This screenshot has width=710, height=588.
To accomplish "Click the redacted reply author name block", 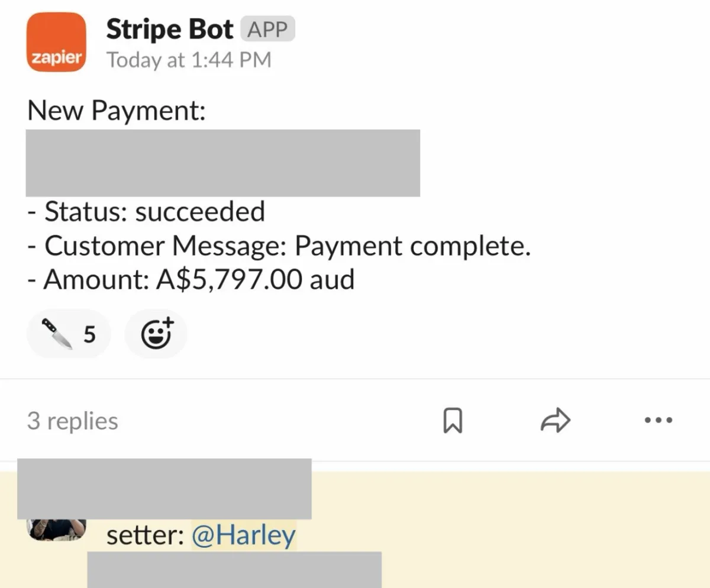I will coord(164,489).
